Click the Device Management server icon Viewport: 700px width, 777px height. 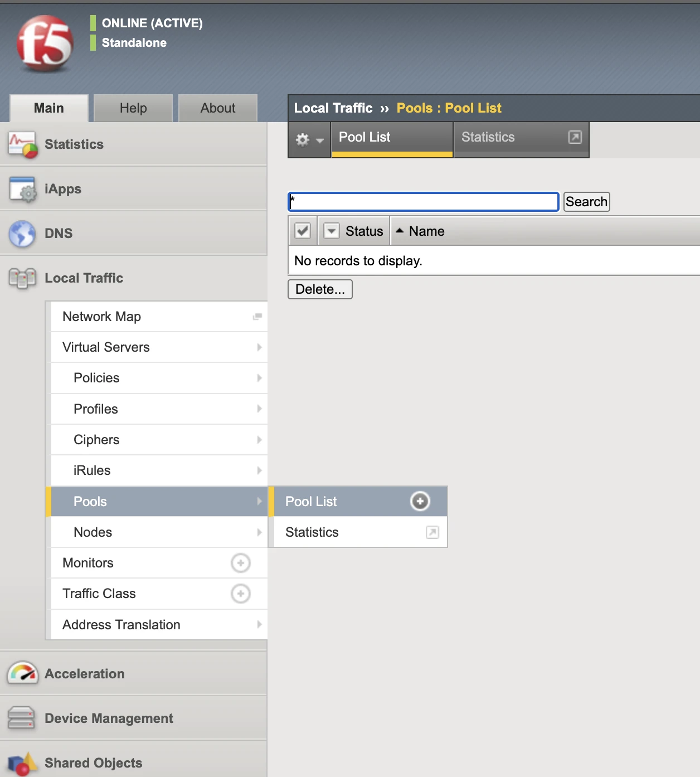(21, 718)
